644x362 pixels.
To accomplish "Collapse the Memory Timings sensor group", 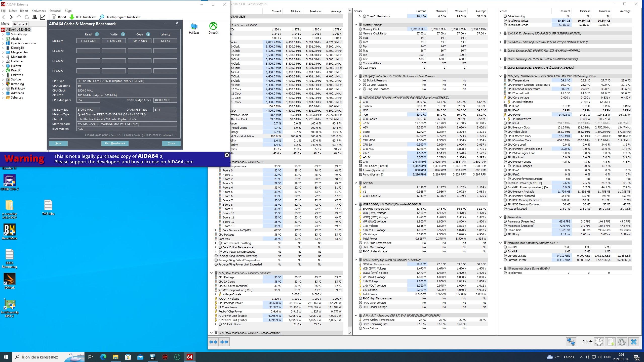I will pyautogui.click(x=356, y=25).
